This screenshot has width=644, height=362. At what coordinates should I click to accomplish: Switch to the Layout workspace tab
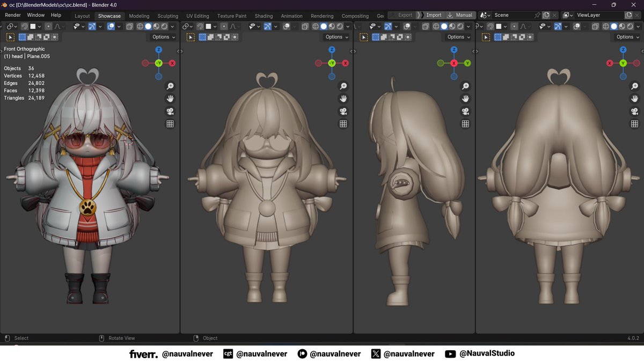tap(82, 16)
